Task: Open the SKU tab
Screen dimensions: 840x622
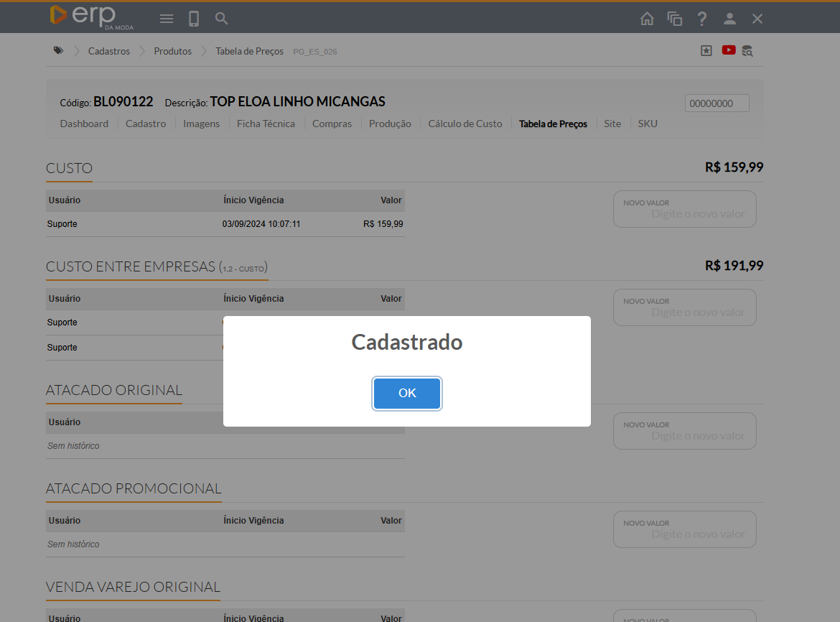Action: point(648,124)
